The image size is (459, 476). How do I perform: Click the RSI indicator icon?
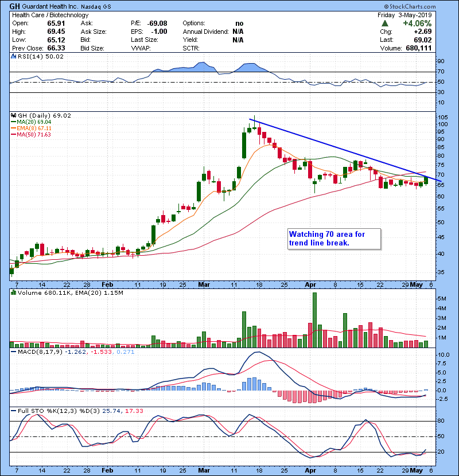pos(13,56)
